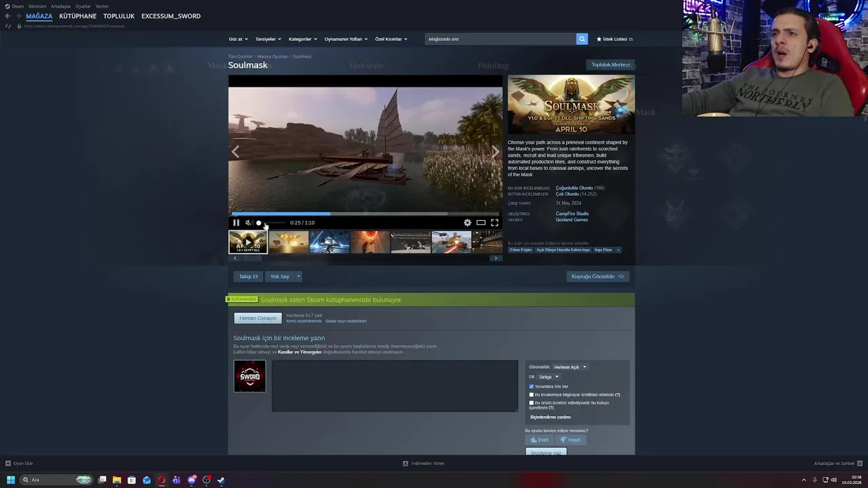The height and width of the screenshot is (488, 868).
Task: Open the Oynamanın Yolları menu
Action: pos(346,39)
